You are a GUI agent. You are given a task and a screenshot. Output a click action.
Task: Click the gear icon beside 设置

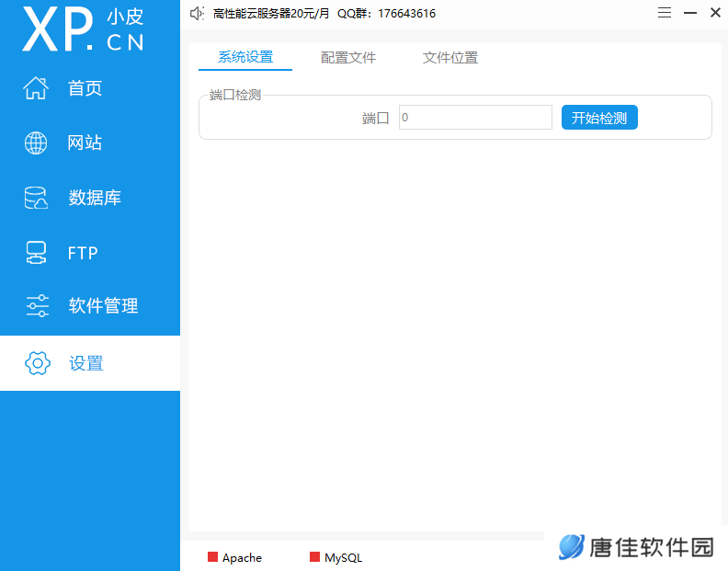coord(38,363)
